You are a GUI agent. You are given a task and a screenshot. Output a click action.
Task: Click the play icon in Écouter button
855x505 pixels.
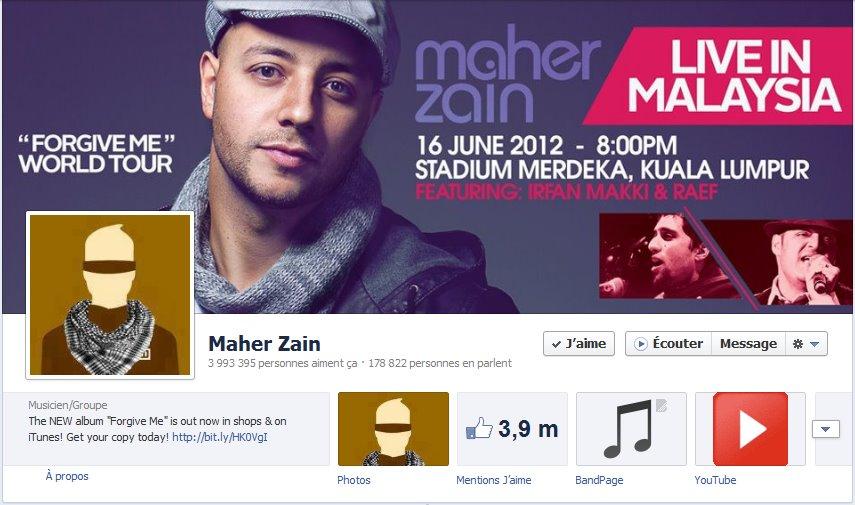(x=641, y=344)
